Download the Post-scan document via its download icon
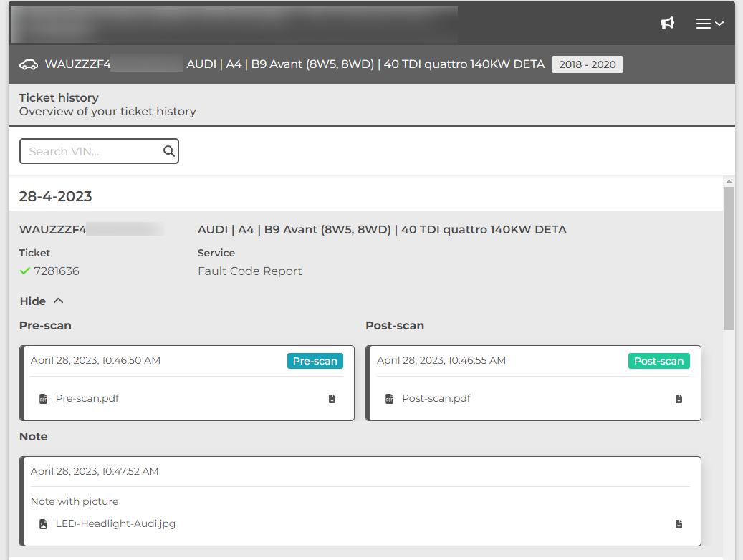This screenshot has width=743, height=560. point(679,399)
